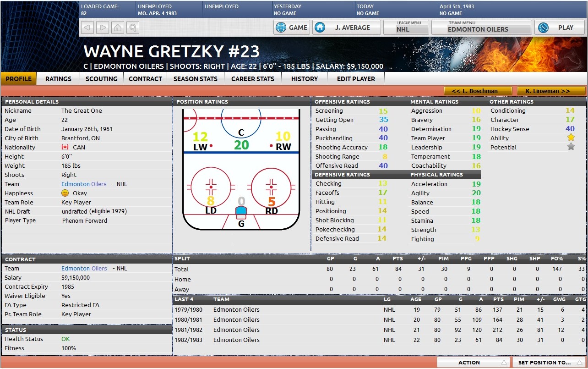The image size is (588, 369).
Task: Go to the home screen icon
Action: [x=118, y=28]
